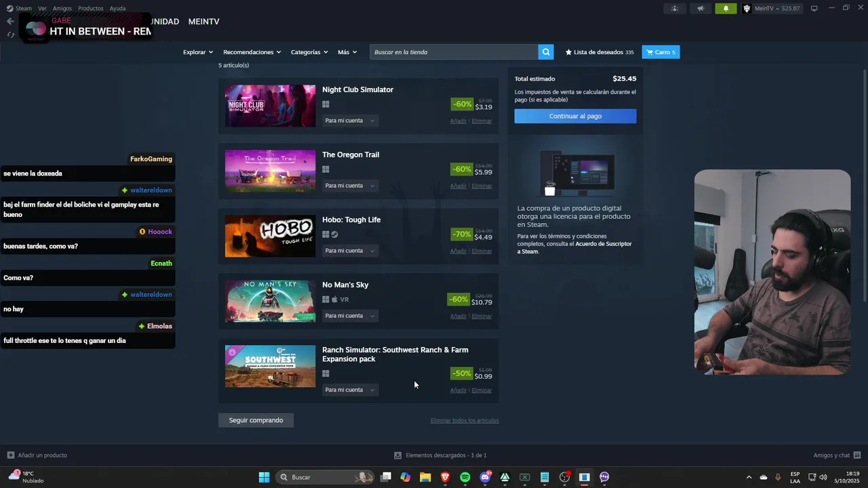The height and width of the screenshot is (488, 868).
Task: Click Eliminar todos los artículos link
Action: click(465, 421)
